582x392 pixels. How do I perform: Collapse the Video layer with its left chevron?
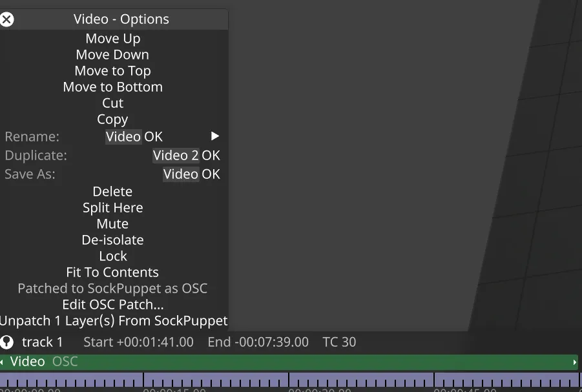[4, 362]
